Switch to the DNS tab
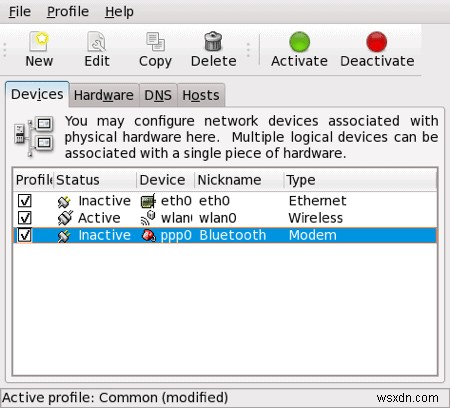Image resolution: width=450 pixels, height=408 pixels. 158,95
